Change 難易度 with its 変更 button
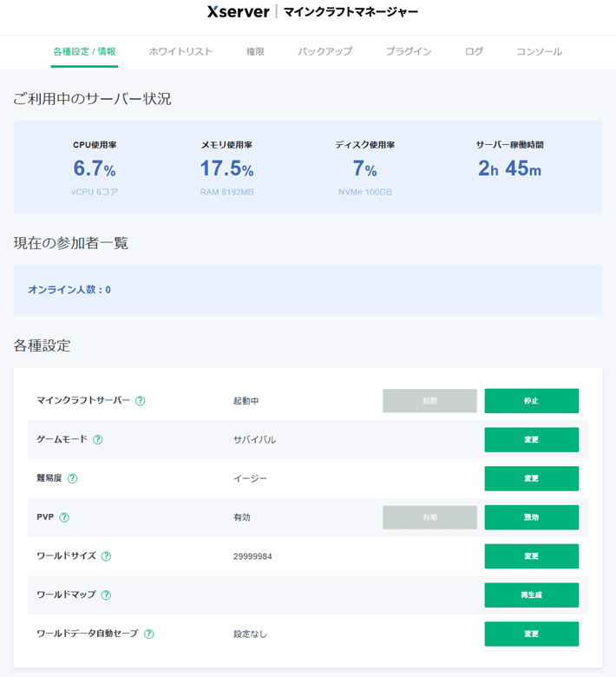 click(x=531, y=478)
